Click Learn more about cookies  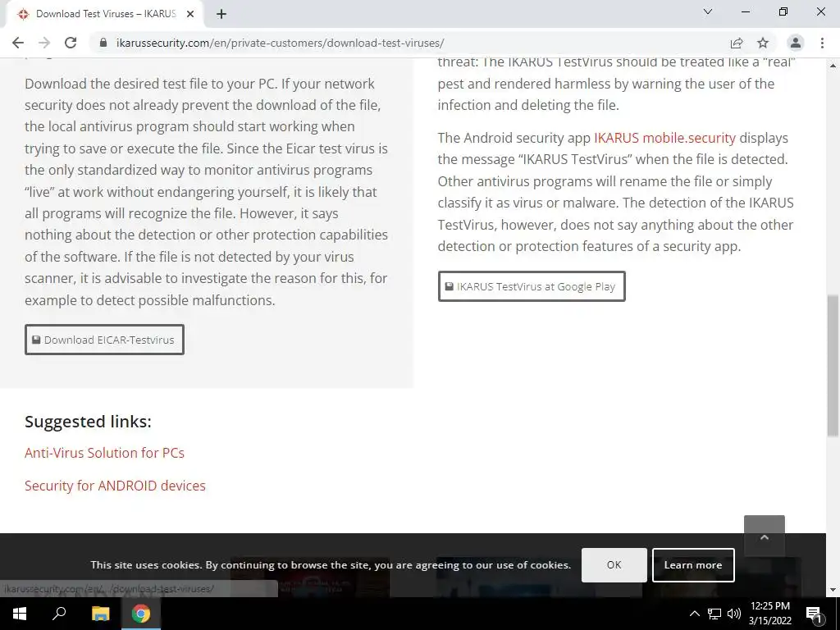(693, 564)
